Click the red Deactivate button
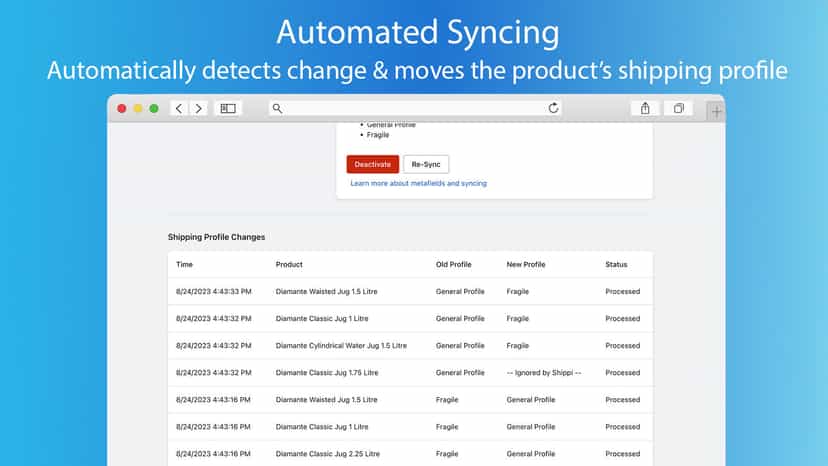The height and width of the screenshot is (466, 828). pyautogui.click(x=373, y=164)
